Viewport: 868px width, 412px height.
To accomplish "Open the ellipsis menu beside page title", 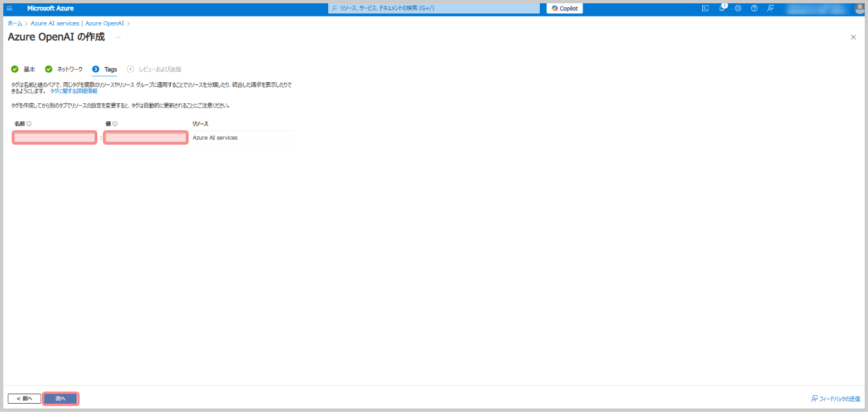I will pos(118,37).
